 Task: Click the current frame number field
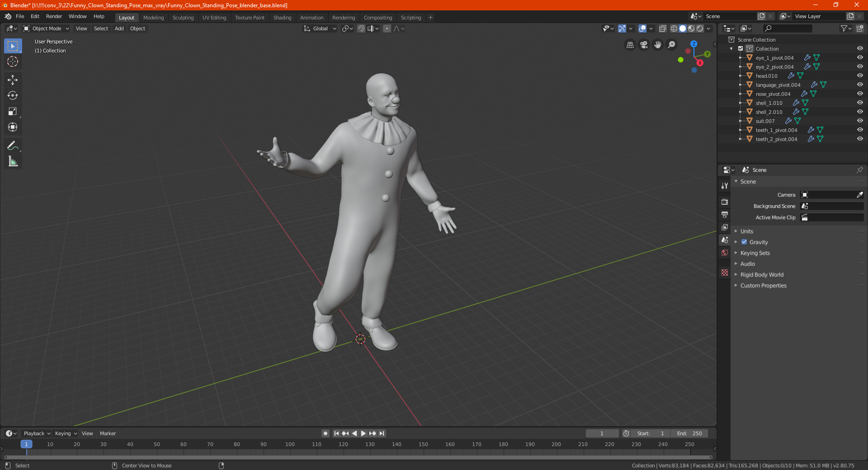click(602, 433)
